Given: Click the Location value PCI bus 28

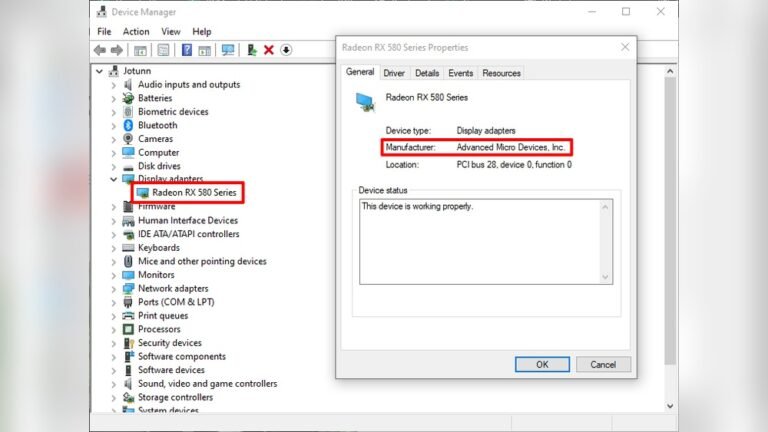Looking at the screenshot, I should tap(514, 165).
